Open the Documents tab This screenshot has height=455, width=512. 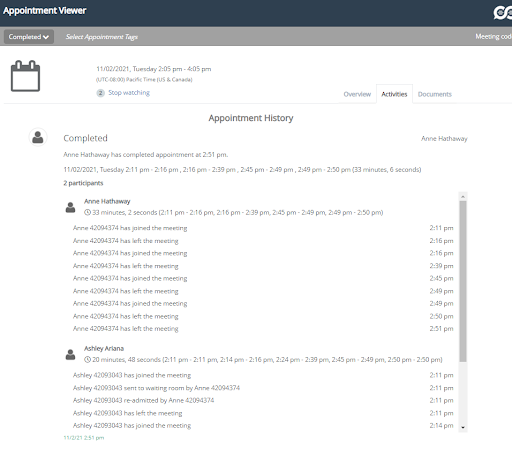click(x=435, y=94)
